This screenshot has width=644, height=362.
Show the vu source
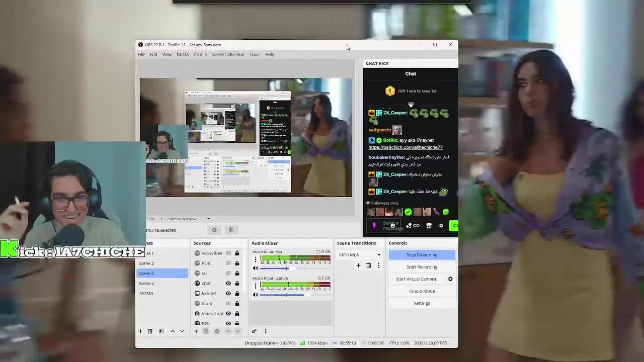228,273
